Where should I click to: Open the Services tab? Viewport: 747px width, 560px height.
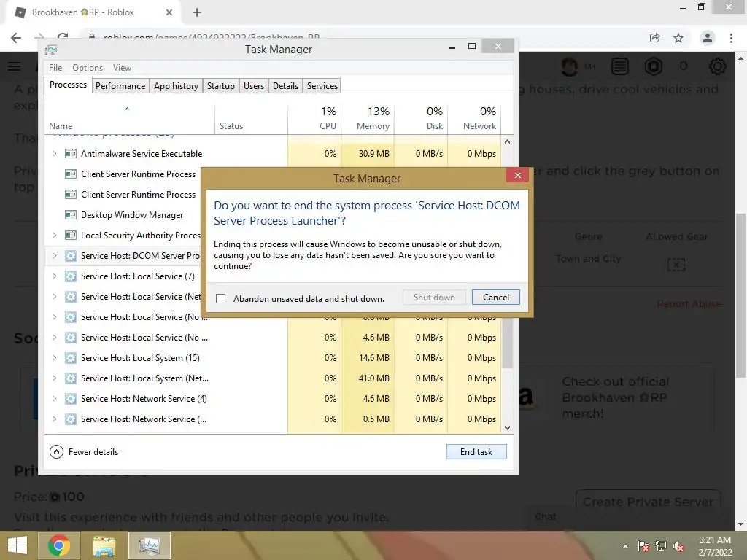coord(322,86)
